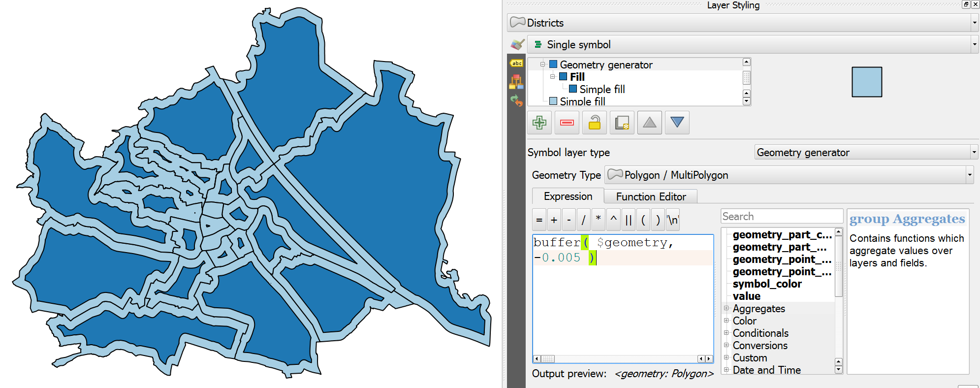Change the Geometry Type combo box
The height and width of the screenshot is (388, 980).
pyautogui.click(x=789, y=175)
